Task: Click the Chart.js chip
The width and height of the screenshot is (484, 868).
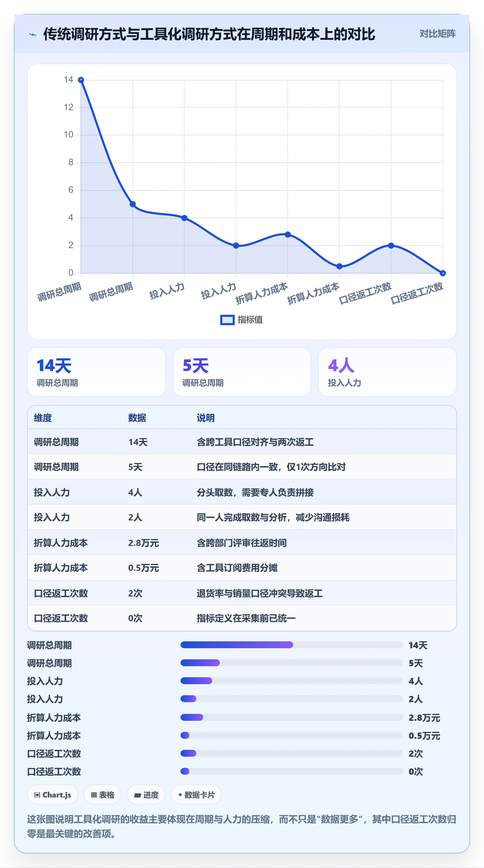Action: pos(53,795)
